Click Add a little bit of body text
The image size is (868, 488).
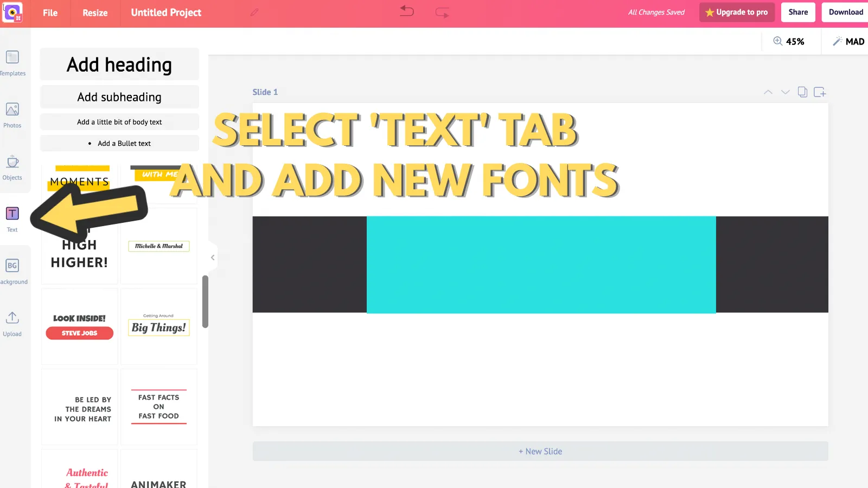(x=119, y=122)
